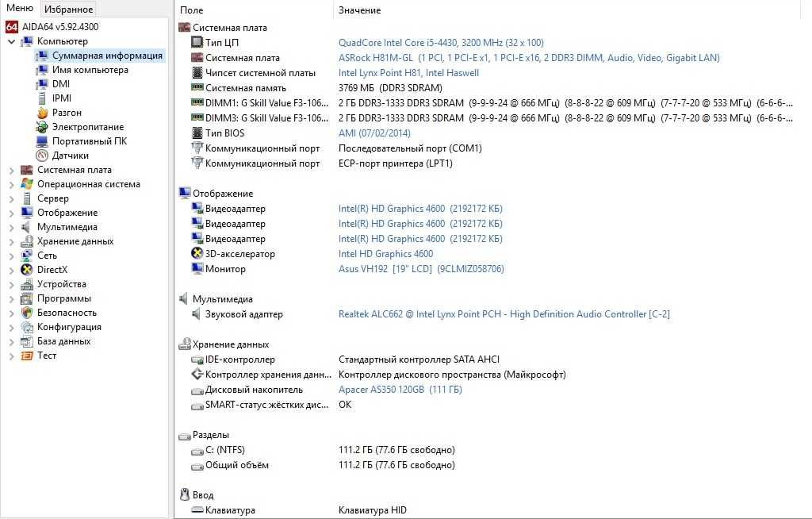
Task: Select the SMART-статус жёстких дисков row
Action: 271,405
